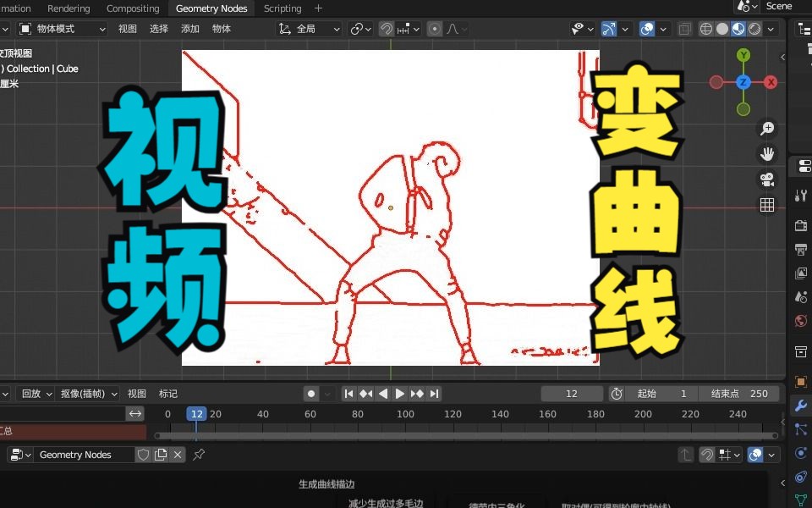Screen dimensions: 812x508
Task: Jump to the previous keyframe
Action: [x=365, y=394]
